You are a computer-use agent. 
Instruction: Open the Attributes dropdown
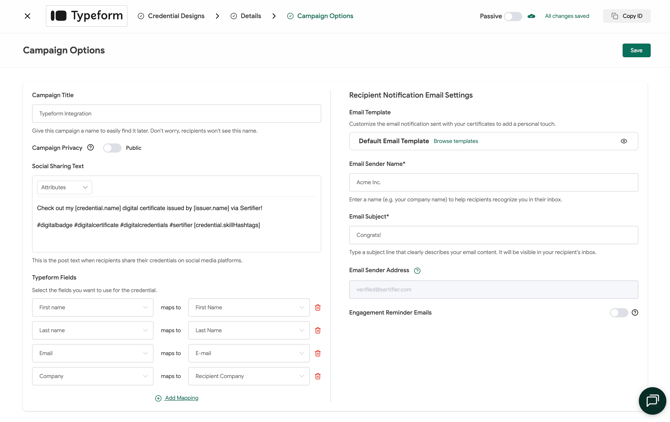coord(64,187)
